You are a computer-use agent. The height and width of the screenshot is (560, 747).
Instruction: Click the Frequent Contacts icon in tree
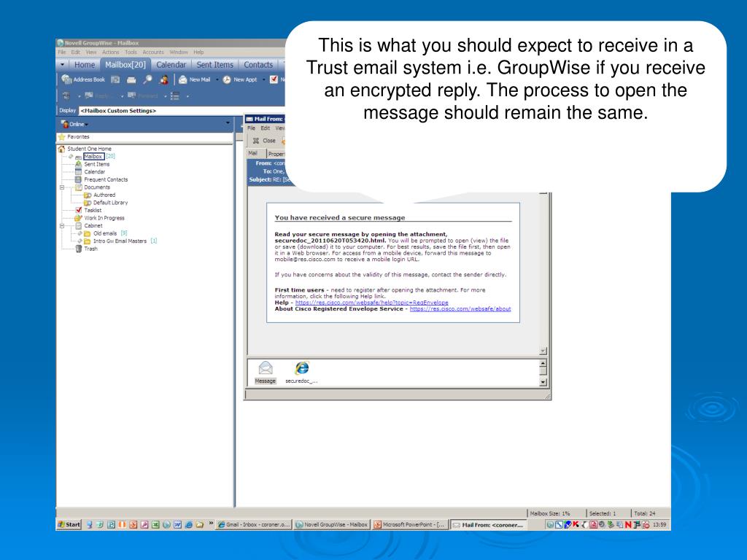[79, 179]
